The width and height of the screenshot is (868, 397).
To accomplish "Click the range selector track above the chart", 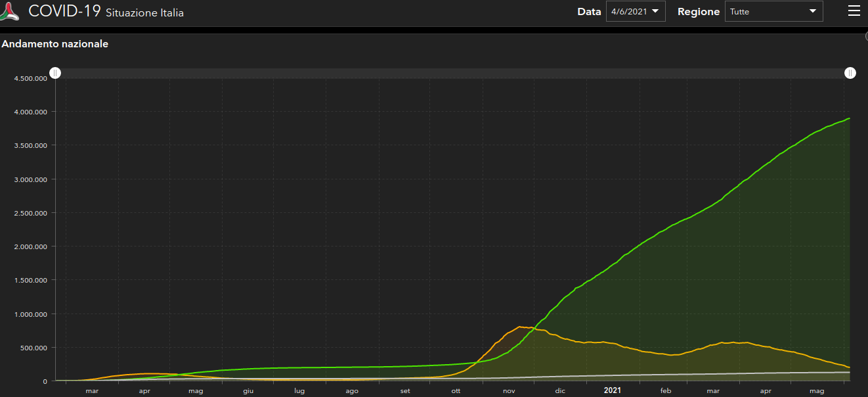I will (x=453, y=73).
